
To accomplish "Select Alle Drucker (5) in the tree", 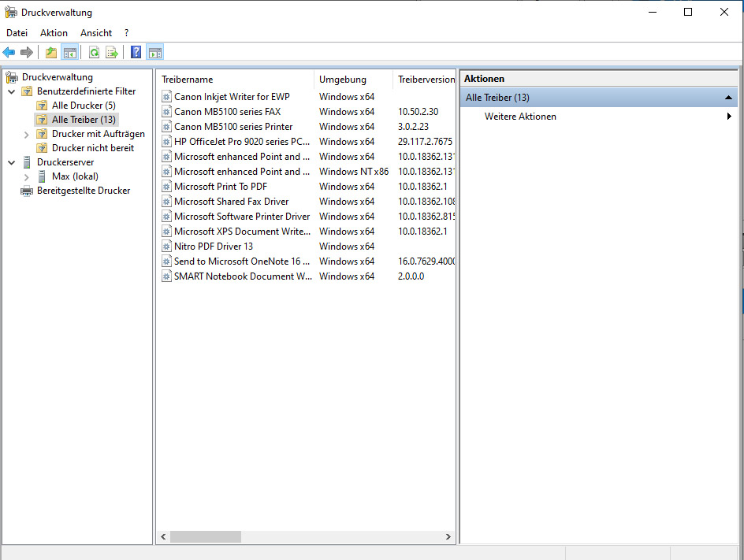I will (84, 106).
